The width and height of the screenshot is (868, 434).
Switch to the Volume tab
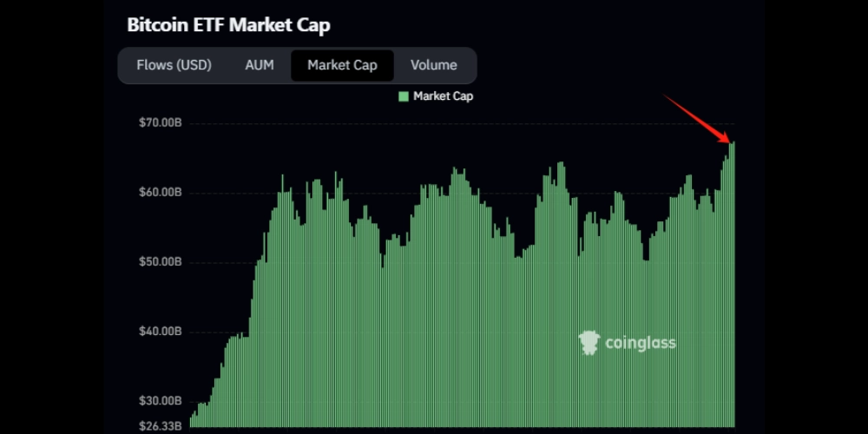433,65
